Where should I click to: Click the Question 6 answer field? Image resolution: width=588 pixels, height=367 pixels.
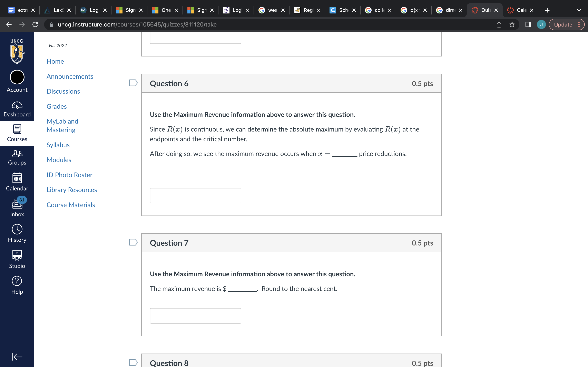click(195, 195)
